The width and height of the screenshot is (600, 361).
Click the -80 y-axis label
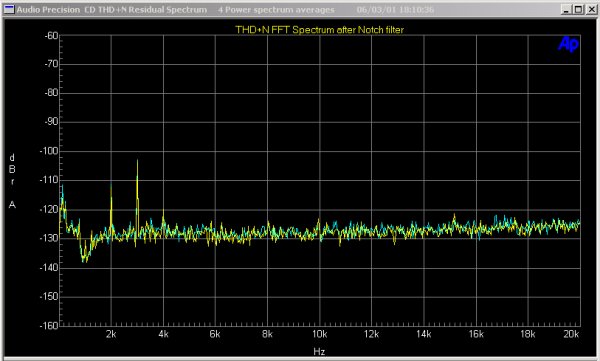point(52,93)
